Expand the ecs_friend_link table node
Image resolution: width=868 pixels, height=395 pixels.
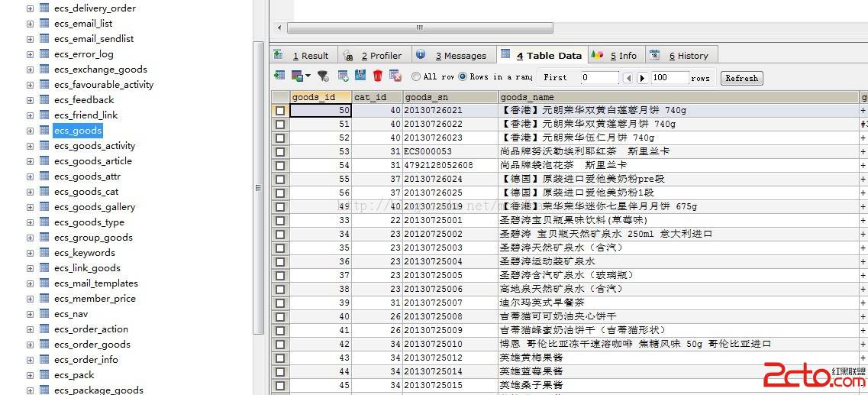click(30, 115)
